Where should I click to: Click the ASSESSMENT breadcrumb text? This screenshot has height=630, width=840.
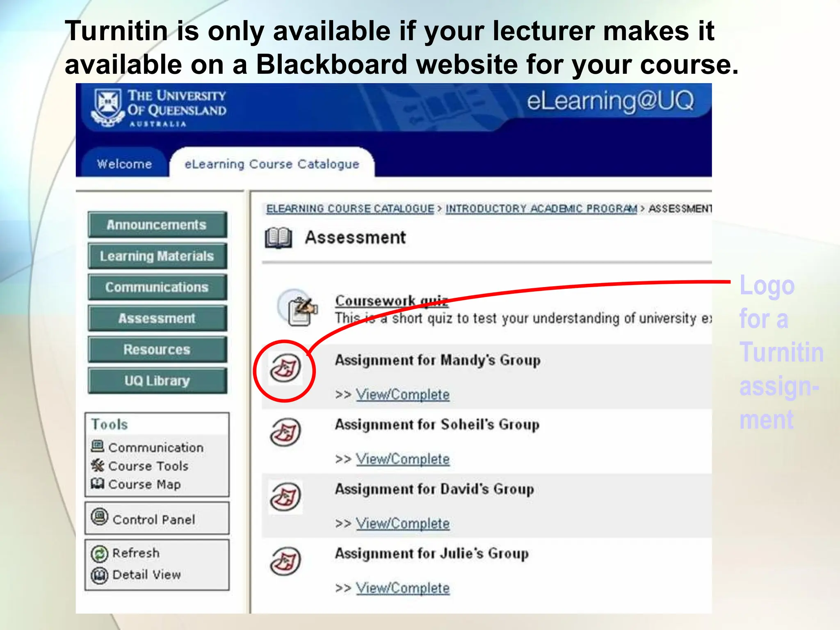[x=680, y=208]
